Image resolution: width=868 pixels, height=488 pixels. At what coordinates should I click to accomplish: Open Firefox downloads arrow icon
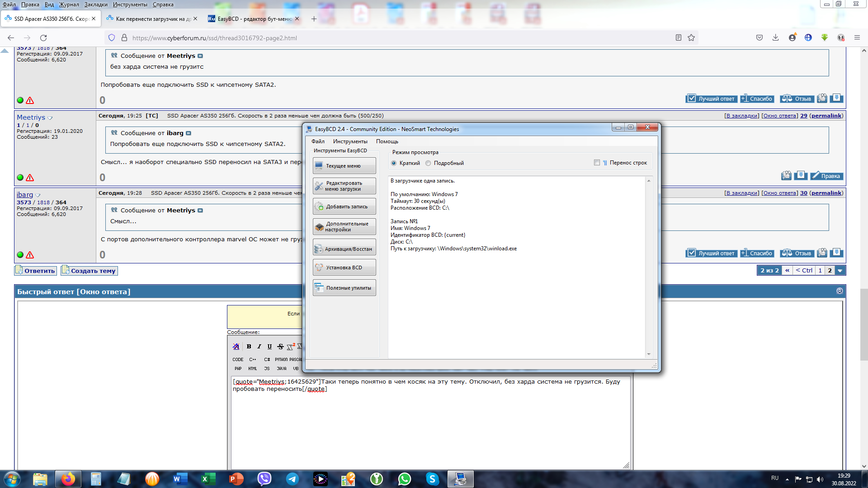pyautogui.click(x=775, y=38)
